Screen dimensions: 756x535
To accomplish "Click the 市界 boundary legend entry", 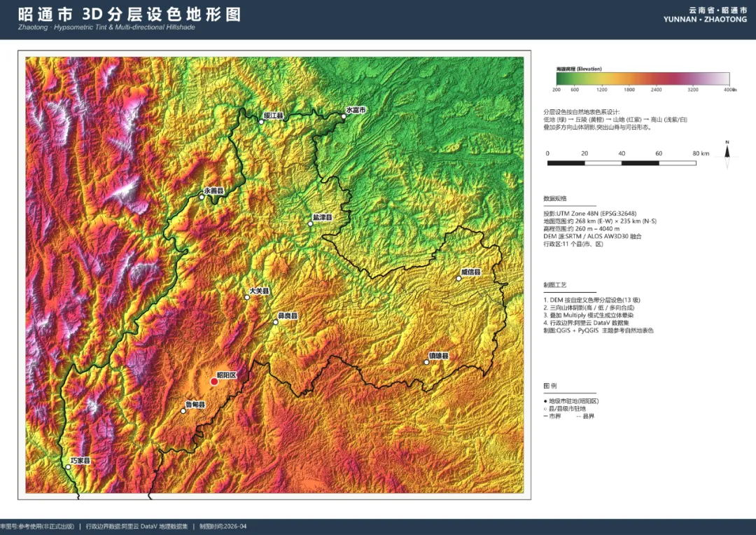I will [x=552, y=417].
